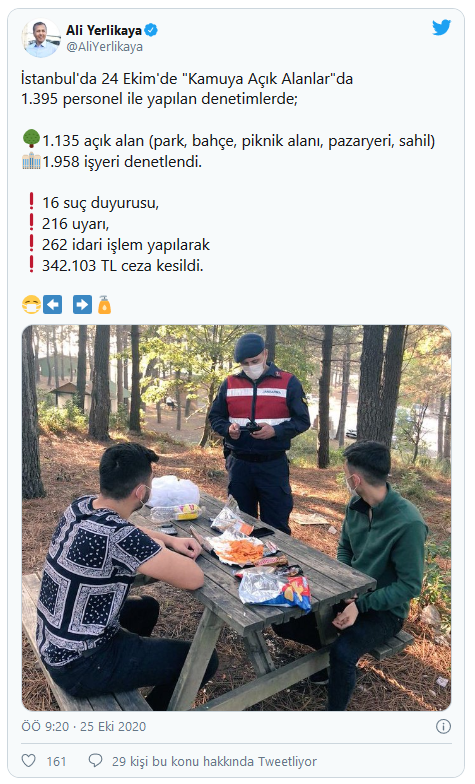The width and height of the screenshot is (475, 784).
Task: Click the masked face emoji
Action: (31, 304)
